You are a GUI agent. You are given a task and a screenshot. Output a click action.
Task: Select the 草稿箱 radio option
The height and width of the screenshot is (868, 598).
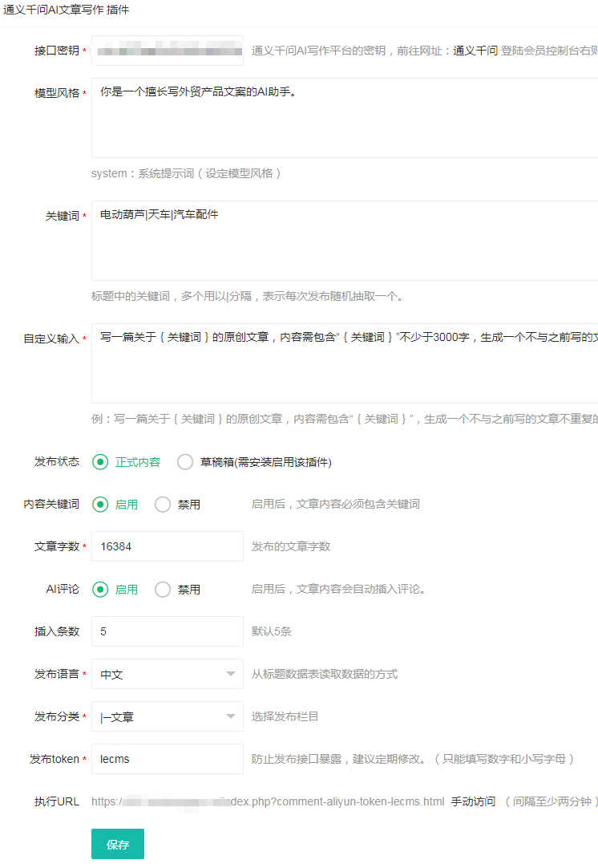point(185,462)
